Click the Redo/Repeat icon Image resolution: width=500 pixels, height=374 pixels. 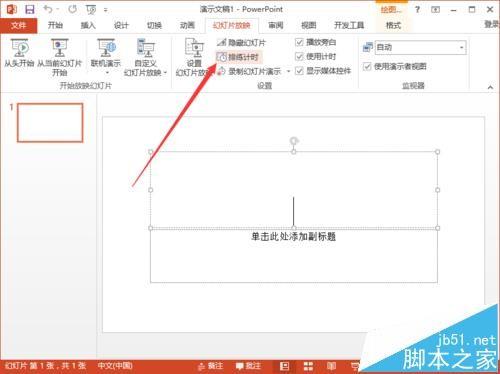[72, 9]
